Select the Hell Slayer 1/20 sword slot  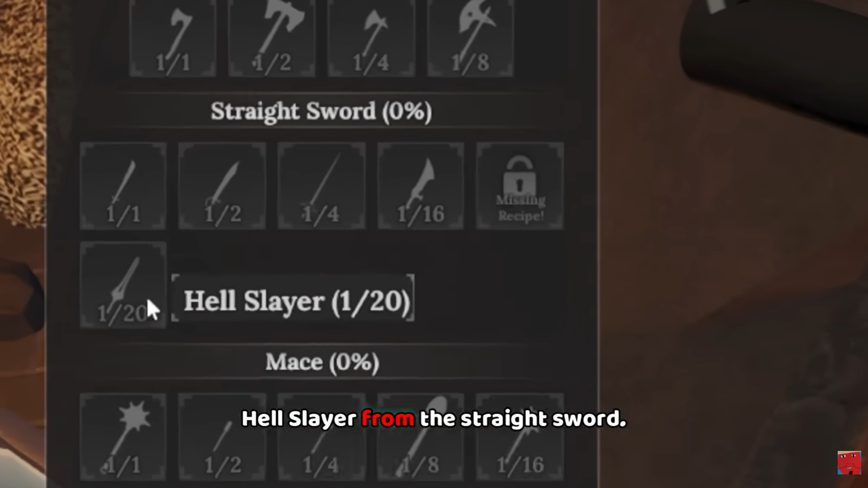[123, 285]
